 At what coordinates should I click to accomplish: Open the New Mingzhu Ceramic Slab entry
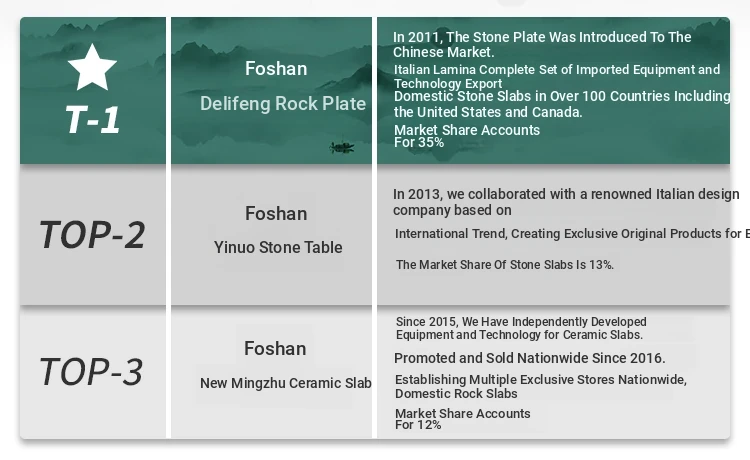285,383
